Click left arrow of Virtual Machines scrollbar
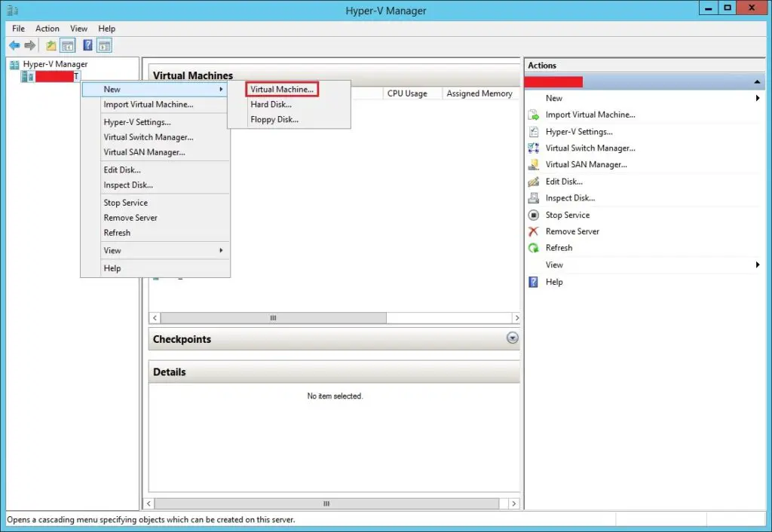Viewport: 772px width, 532px height. point(155,318)
